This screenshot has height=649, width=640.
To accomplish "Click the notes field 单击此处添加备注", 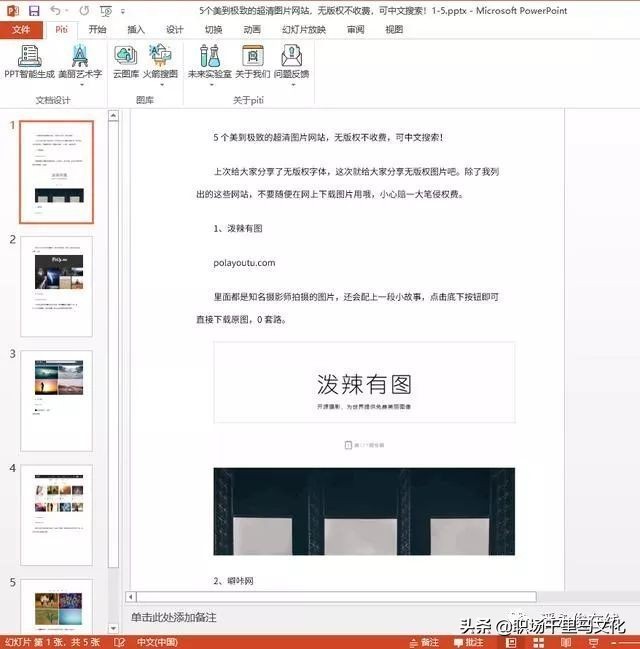I will click(174, 618).
